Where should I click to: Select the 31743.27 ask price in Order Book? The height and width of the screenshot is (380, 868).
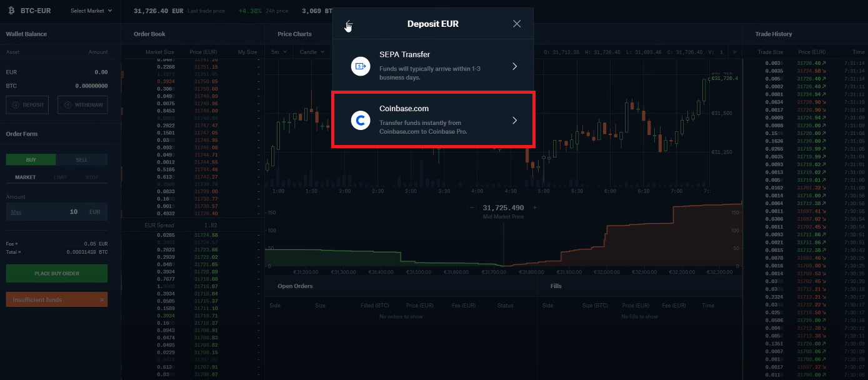coord(206,177)
